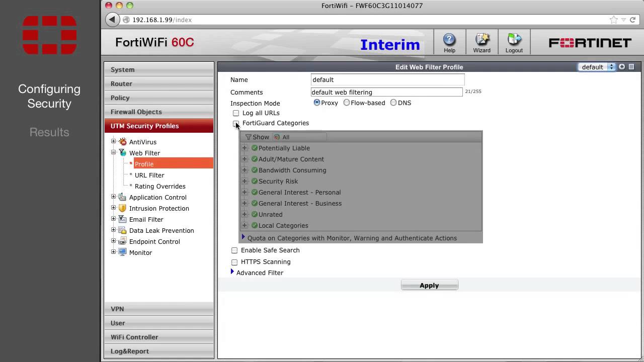The width and height of the screenshot is (644, 362).
Task: Open the VPN menu section
Action: (x=159, y=309)
